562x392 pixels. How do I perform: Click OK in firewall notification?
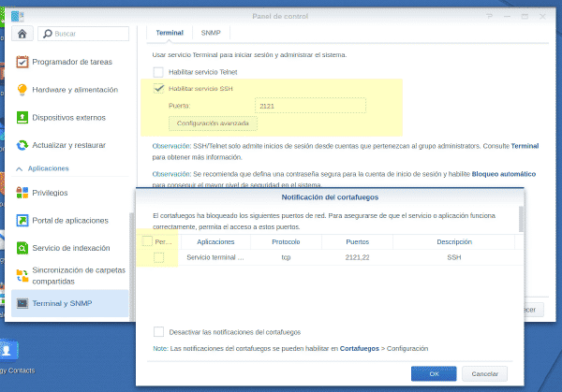coord(434,373)
